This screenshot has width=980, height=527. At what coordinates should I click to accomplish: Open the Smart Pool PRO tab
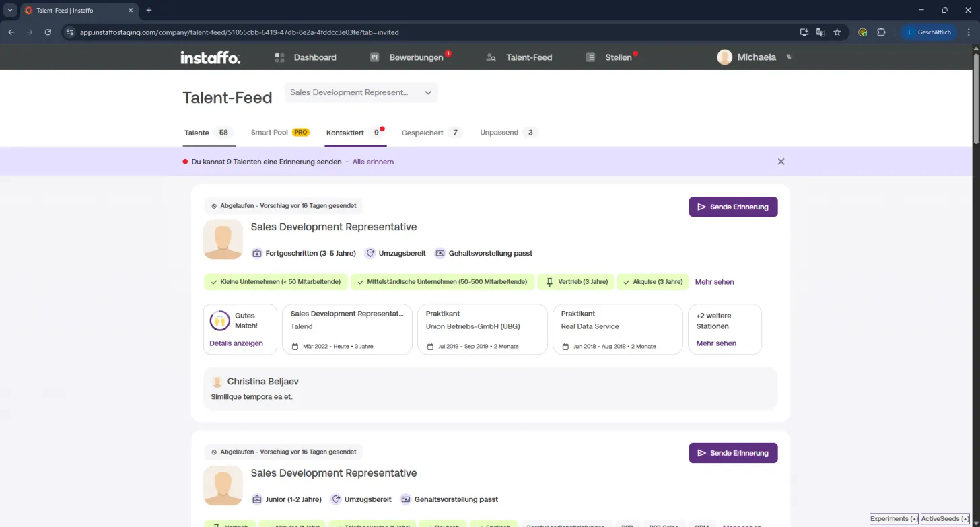point(280,133)
